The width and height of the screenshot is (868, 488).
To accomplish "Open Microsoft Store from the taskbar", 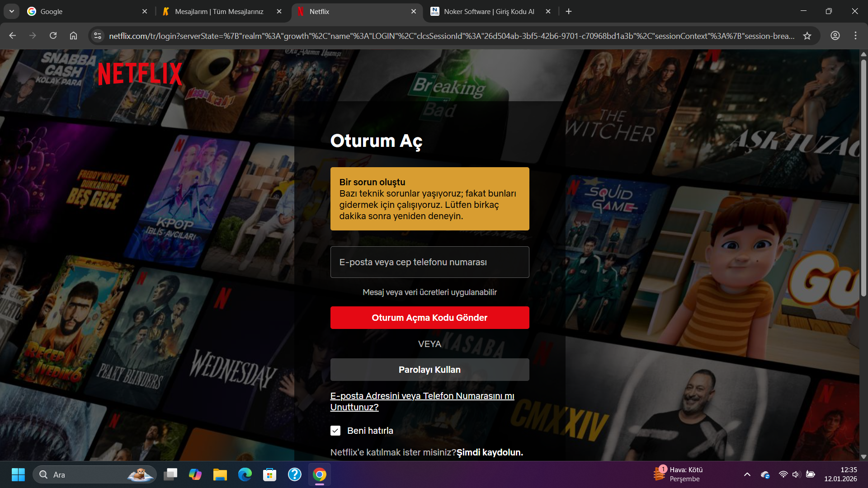I will 270,474.
